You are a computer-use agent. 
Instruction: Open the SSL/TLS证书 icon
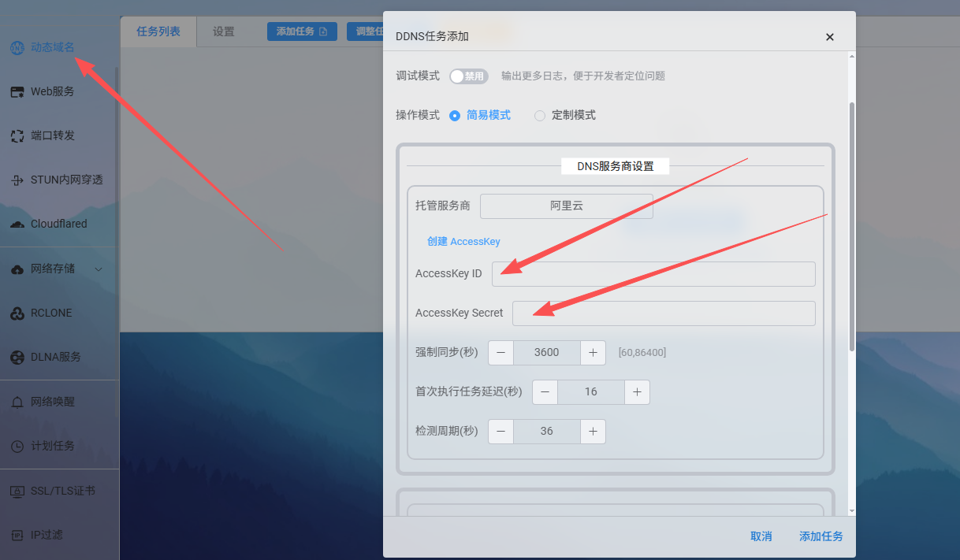[17, 491]
